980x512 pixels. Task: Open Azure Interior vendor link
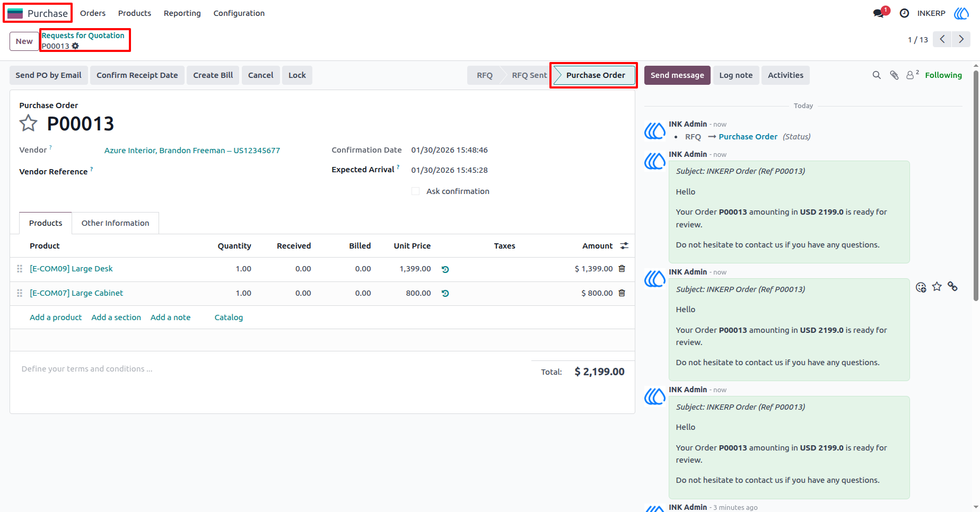(192, 151)
